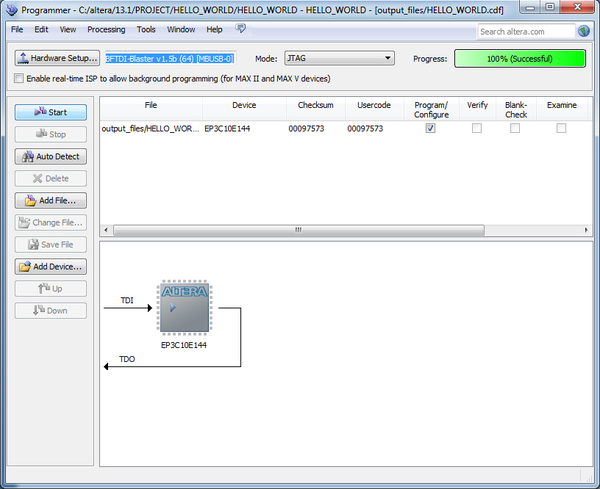The image size is (600, 489).
Task: Click the 100% Successful progress bar
Action: (x=520, y=58)
